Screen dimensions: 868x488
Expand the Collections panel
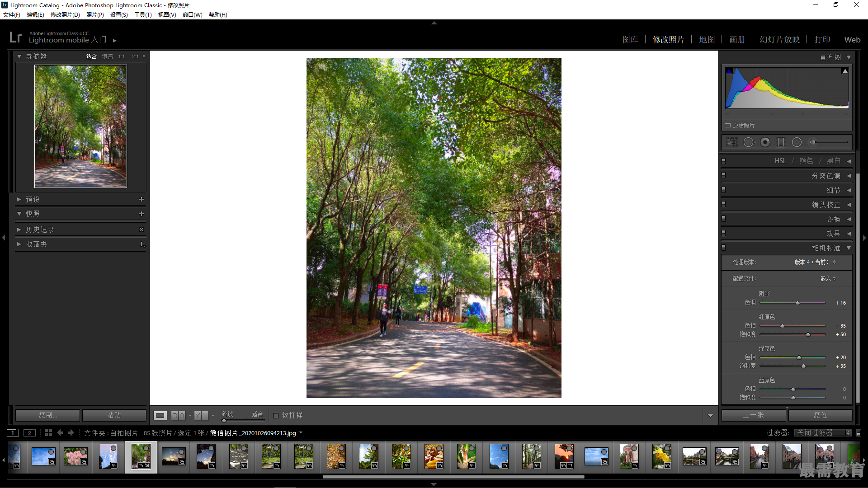(x=19, y=244)
